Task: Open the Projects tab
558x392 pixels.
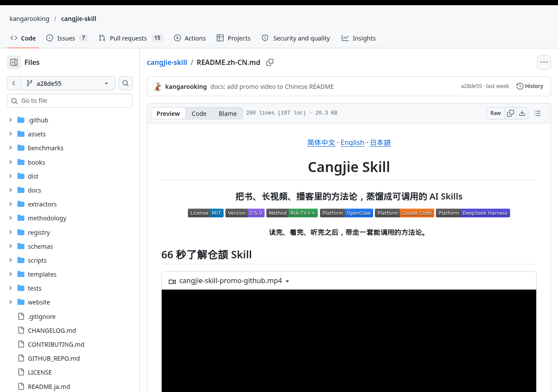Action: point(234,38)
